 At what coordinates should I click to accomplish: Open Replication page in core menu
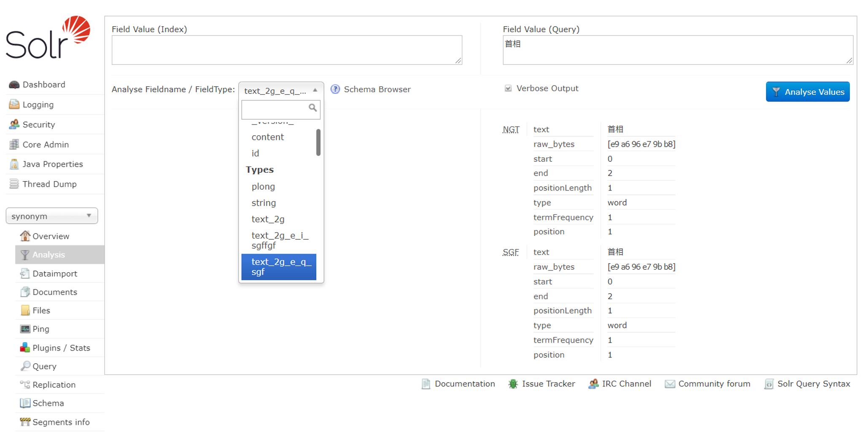click(54, 385)
